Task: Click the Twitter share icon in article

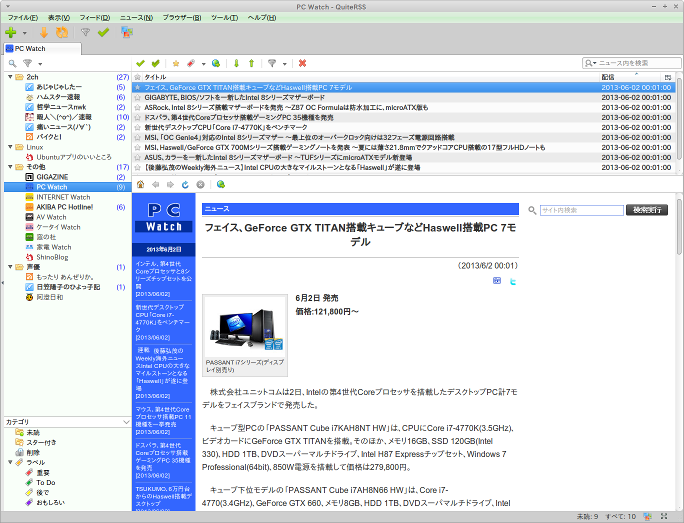Action: click(x=513, y=281)
